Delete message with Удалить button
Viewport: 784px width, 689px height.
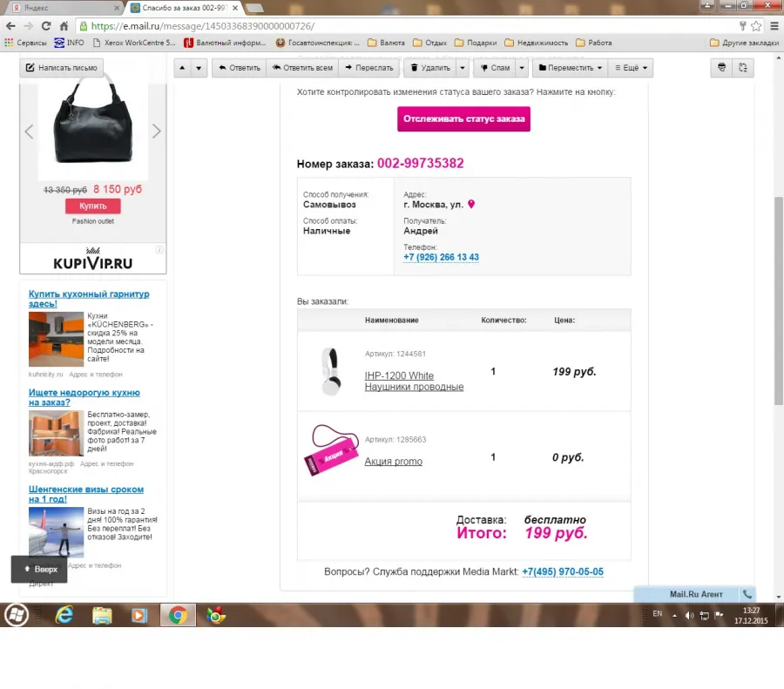[x=430, y=68]
